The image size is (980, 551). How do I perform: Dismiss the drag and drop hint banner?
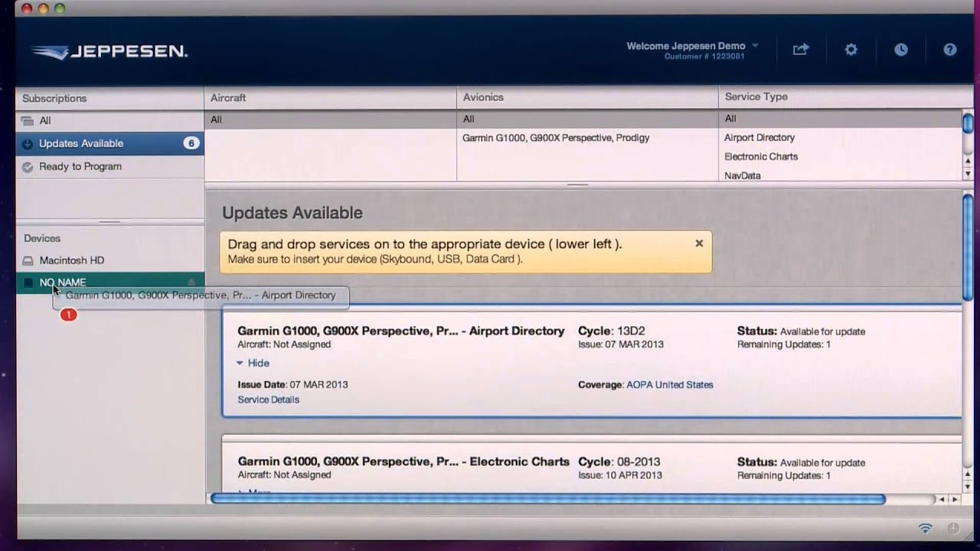pos(699,243)
